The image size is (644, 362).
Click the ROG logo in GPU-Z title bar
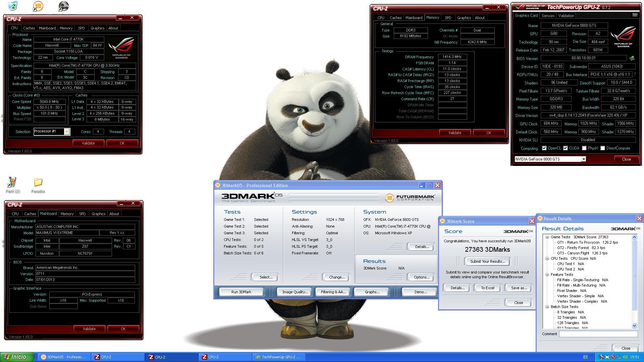click(530, 7)
